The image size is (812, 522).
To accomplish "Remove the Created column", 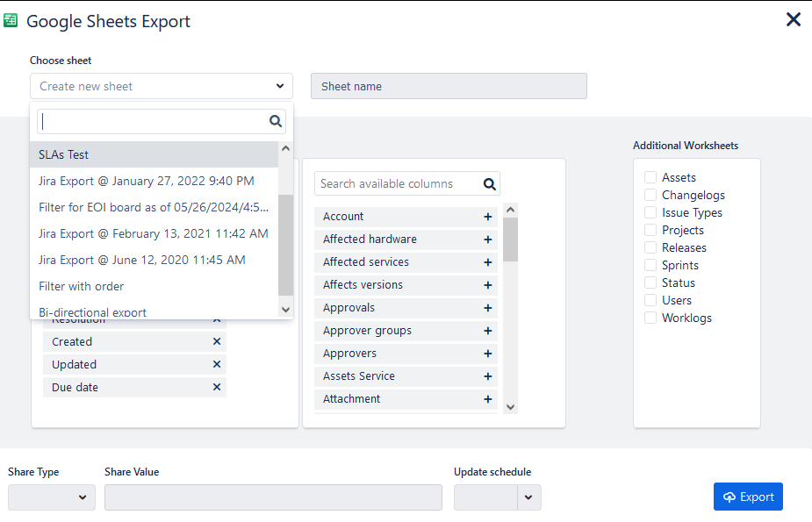I will pyautogui.click(x=217, y=342).
